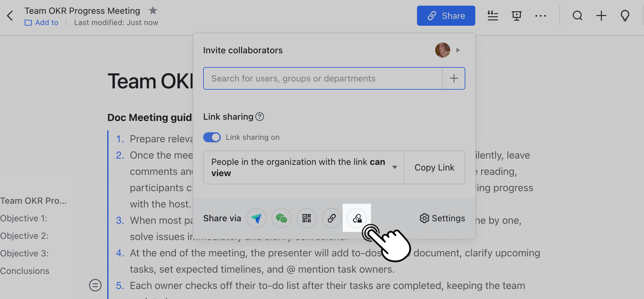Open link sharing help tooltip
This screenshot has height=299, width=644.
(x=260, y=117)
